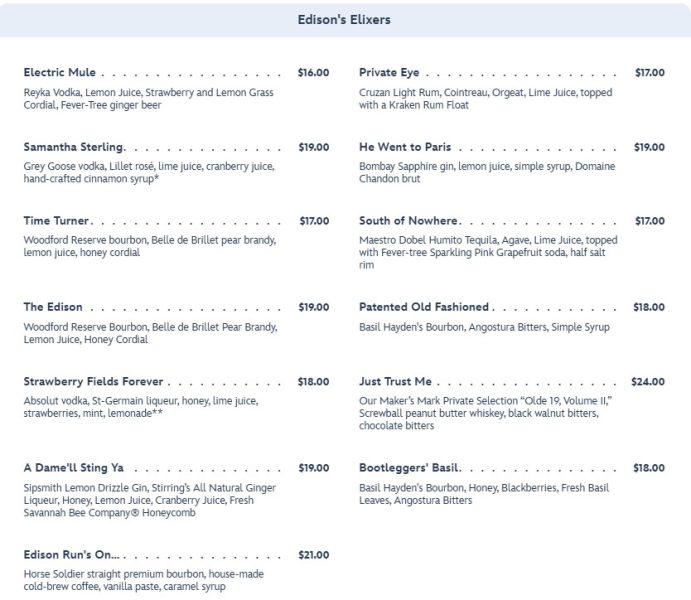The image size is (691, 600).
Task: Select the Edison Run's On... item
Action: [x=71, y=554]
